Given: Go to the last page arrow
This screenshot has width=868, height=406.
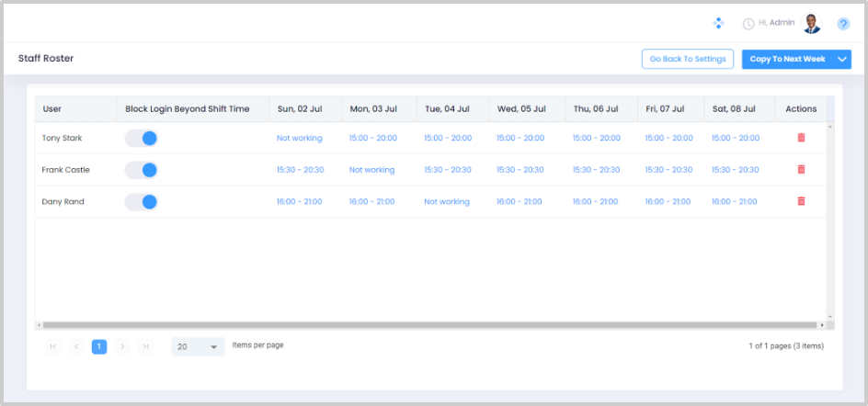Looking at the screenshot, I should coord(145,346).
